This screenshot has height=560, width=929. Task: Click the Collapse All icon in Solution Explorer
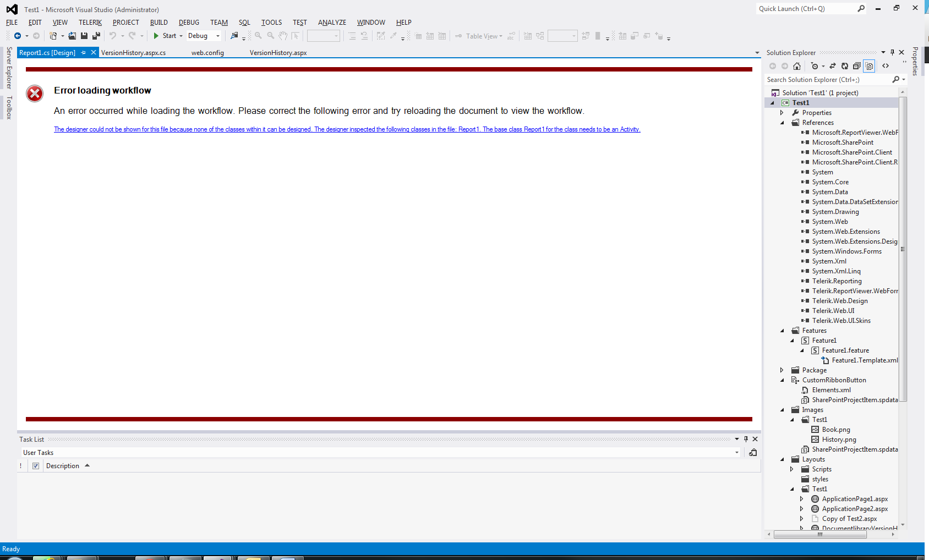(857, 66)
